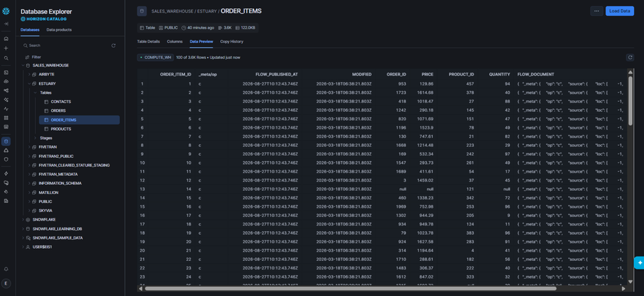This screenshot has width=644, height=296.
Task: Click the table icon beside the breadcrumb
Action: pos(142,11)
